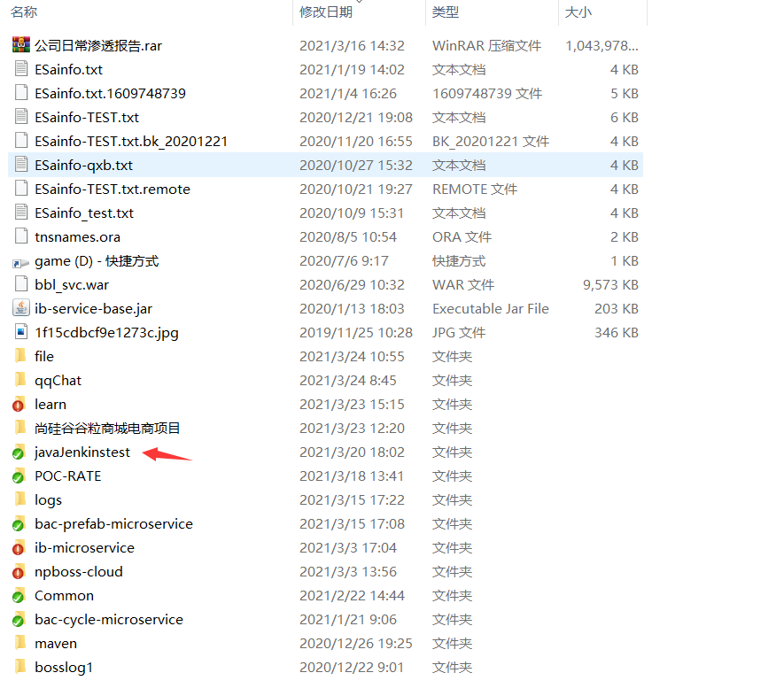
Task: Click the maven folder icon
Action: 20,643
